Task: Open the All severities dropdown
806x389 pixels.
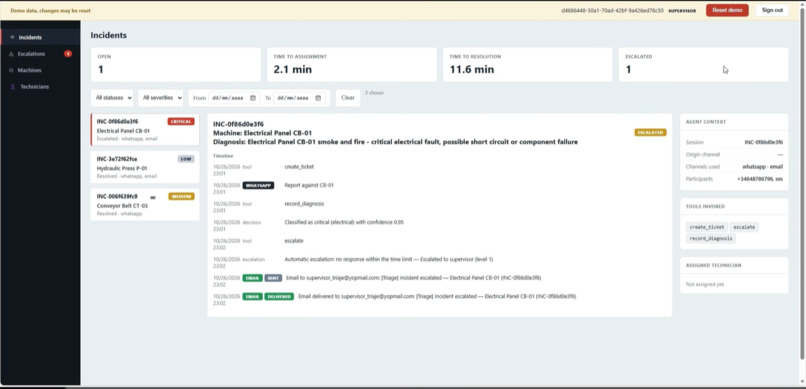Action: click(160, 98)
